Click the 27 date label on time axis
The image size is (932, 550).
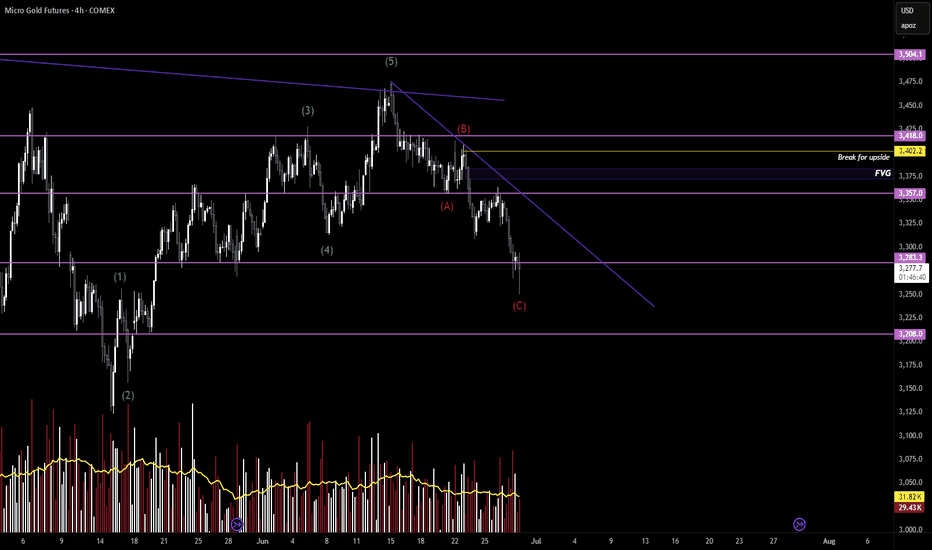(x=773, y=541)
